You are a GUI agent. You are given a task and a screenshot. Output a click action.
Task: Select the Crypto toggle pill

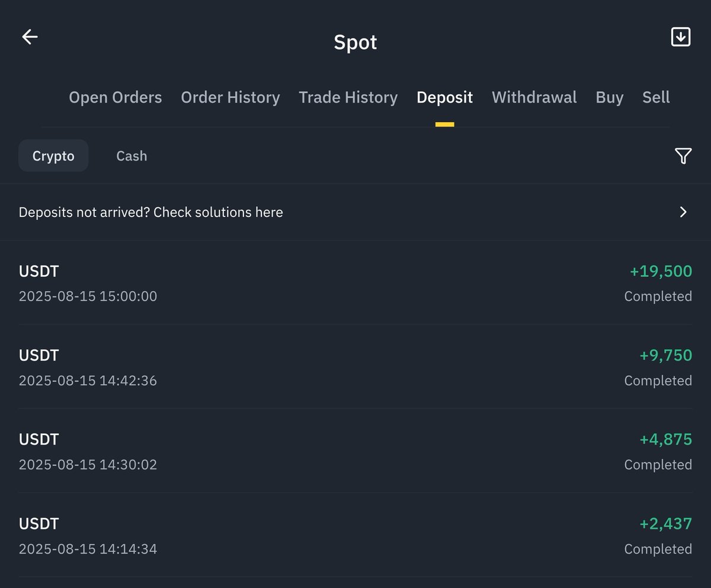pyautogui.click(x=53, y=156)
